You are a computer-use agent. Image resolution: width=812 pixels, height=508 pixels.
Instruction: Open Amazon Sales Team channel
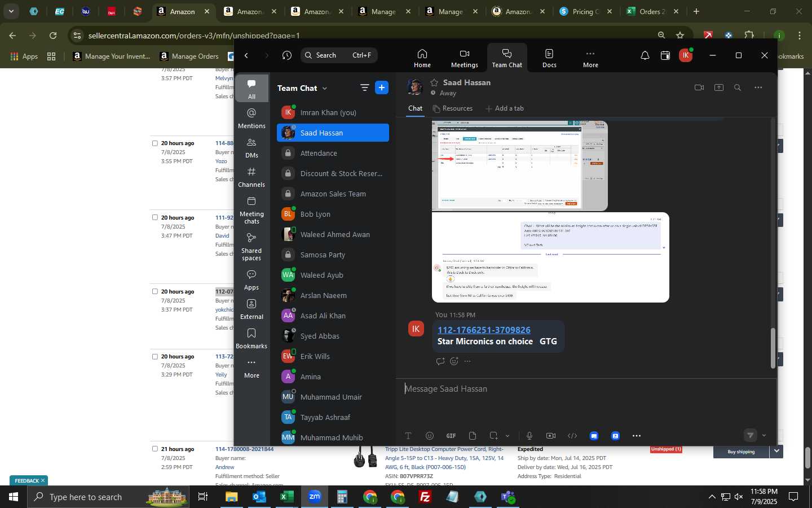pyautogui.click(x=333, y=194)
